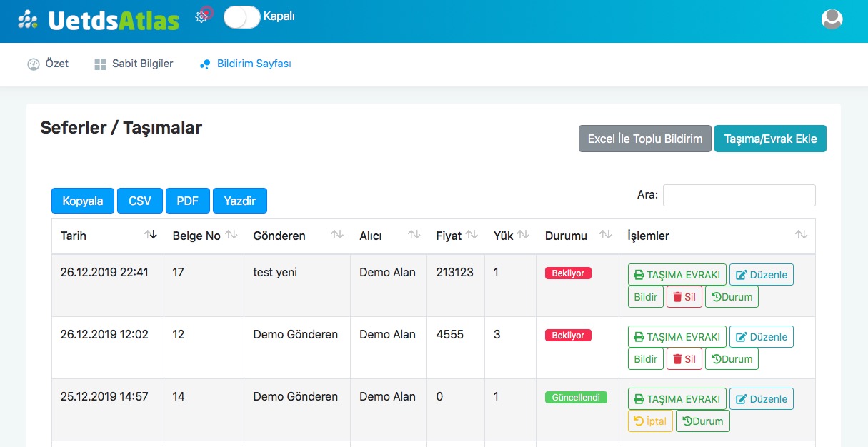The height and width of the screenshot is (447, 868).
Task: Click Düzenle for belge 17
Action: tap(762, 275)
